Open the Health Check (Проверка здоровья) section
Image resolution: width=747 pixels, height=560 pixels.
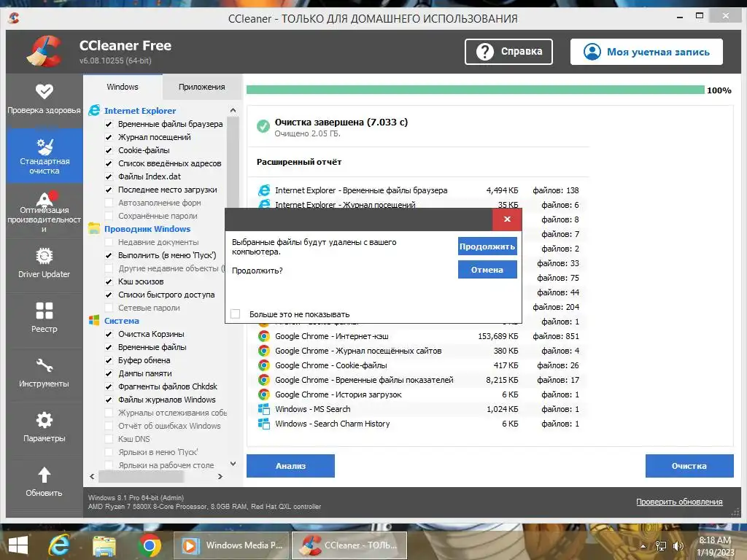(x=44, y=99)
